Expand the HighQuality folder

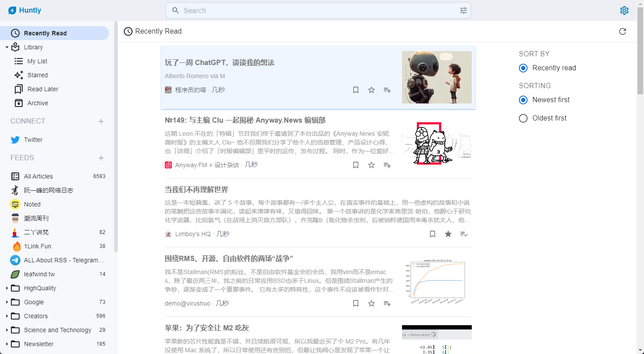tap(7, 288)
